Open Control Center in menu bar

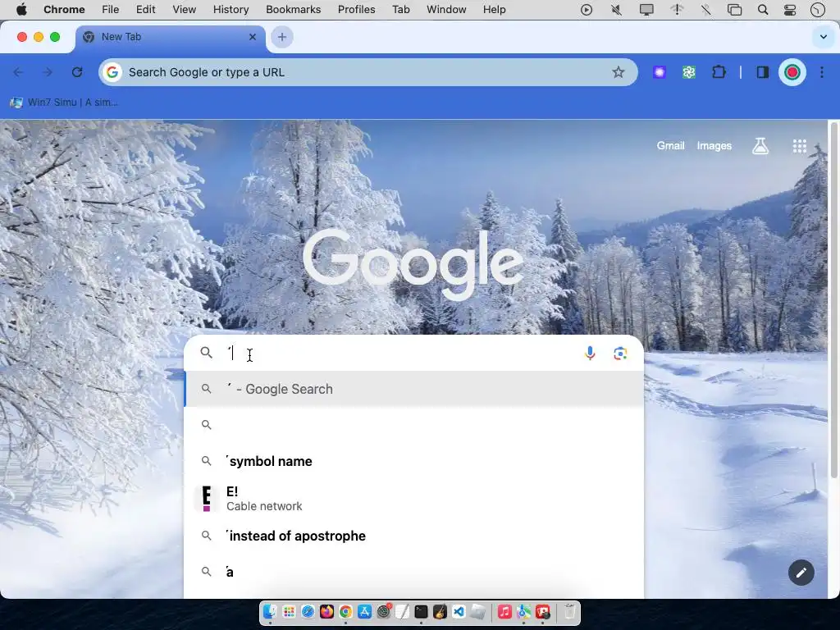(790, 10)
